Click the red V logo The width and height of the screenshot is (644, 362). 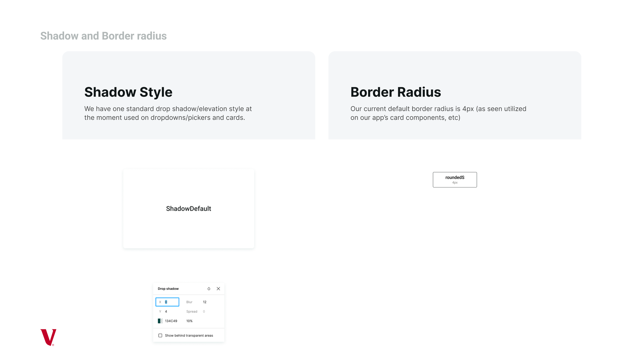(x=48, y=337)
